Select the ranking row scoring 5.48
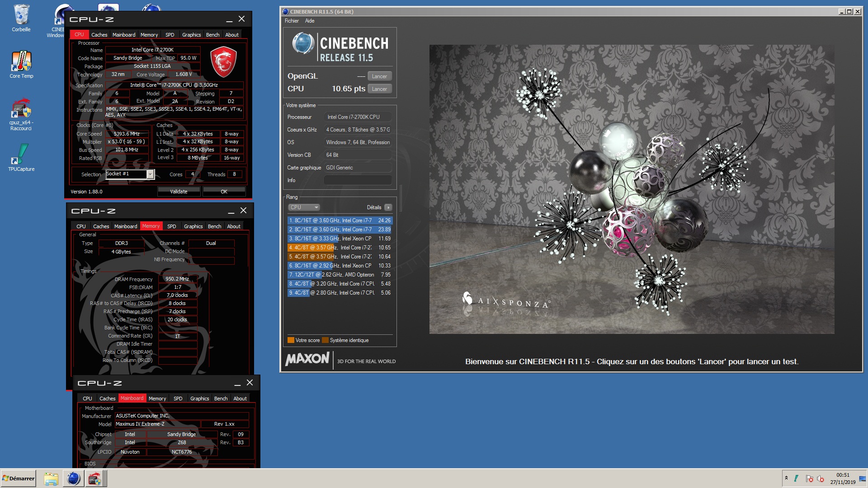The width and height of the screenshot is (868, 488). coord(340,284)
